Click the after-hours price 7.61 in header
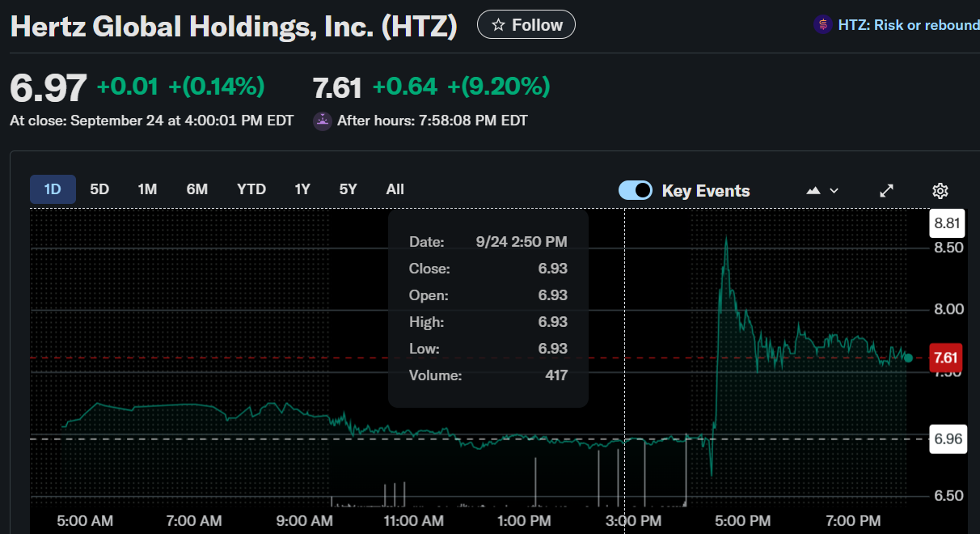 click(337, 87)
